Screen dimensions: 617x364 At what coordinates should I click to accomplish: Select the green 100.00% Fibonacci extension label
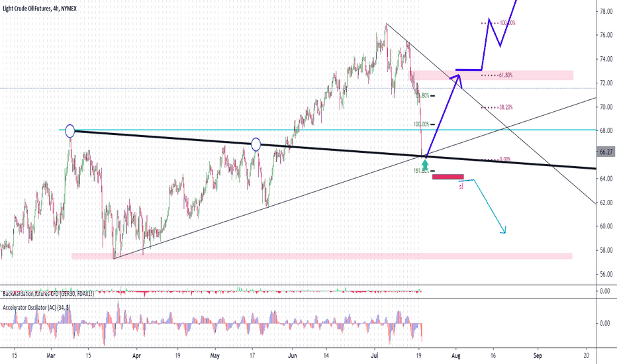pyautogui.click(x=421, y=124)
